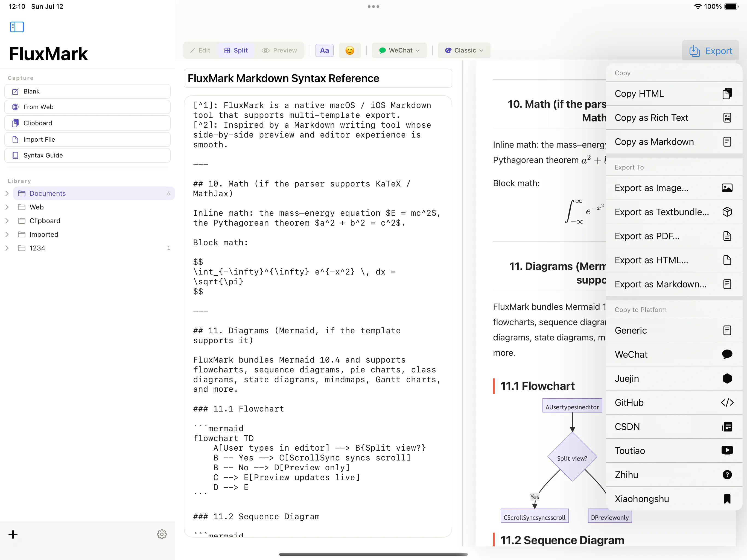
Task: Click the Copy as Rich Text icon
Action: click(x=727, y=118)
